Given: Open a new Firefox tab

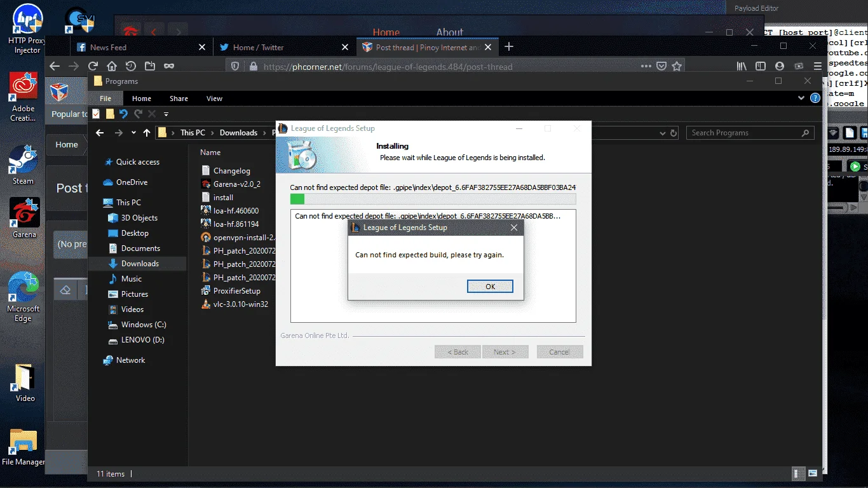Looking at the screenshot, I should (x=509, y=46).
